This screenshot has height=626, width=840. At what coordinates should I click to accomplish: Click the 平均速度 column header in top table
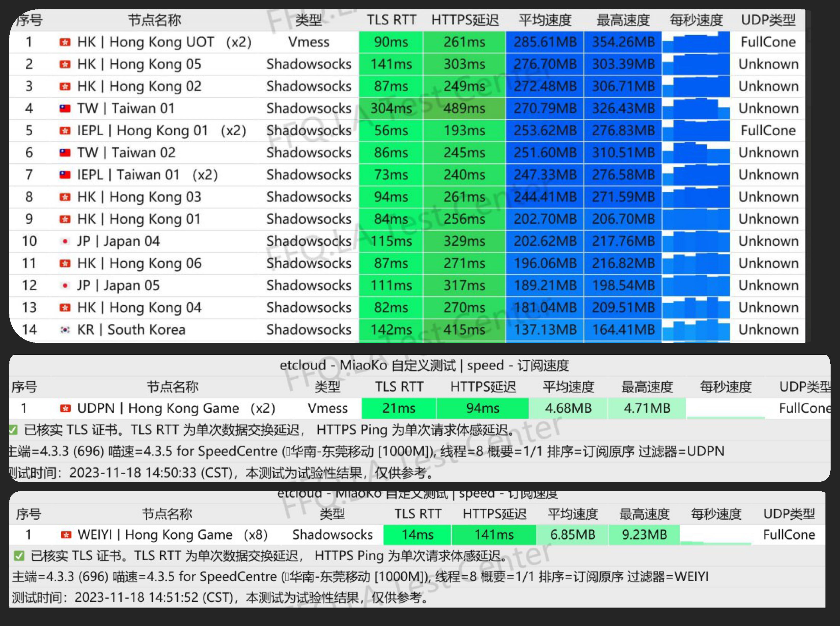(545, 20)
